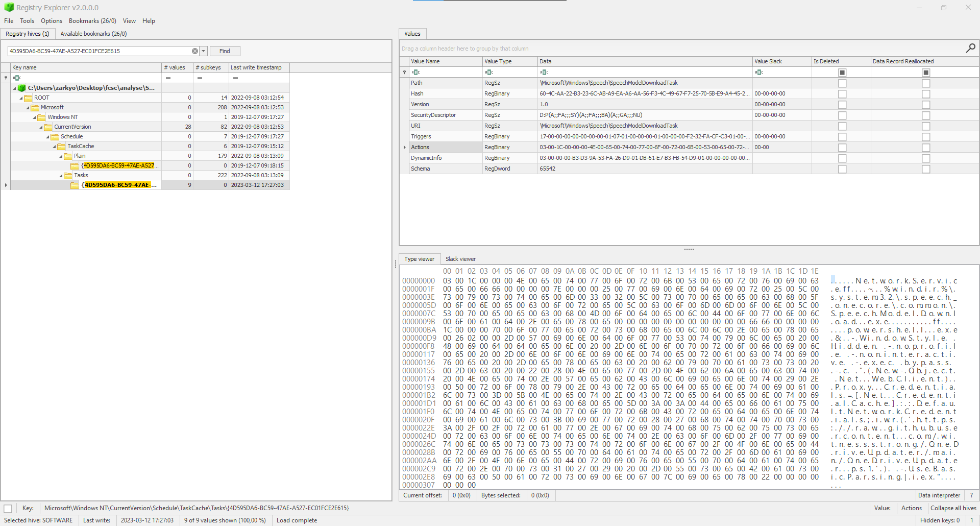Click the Data column filter icon
Viewport: 980px width, 526px height.
[x=544, y=72]
